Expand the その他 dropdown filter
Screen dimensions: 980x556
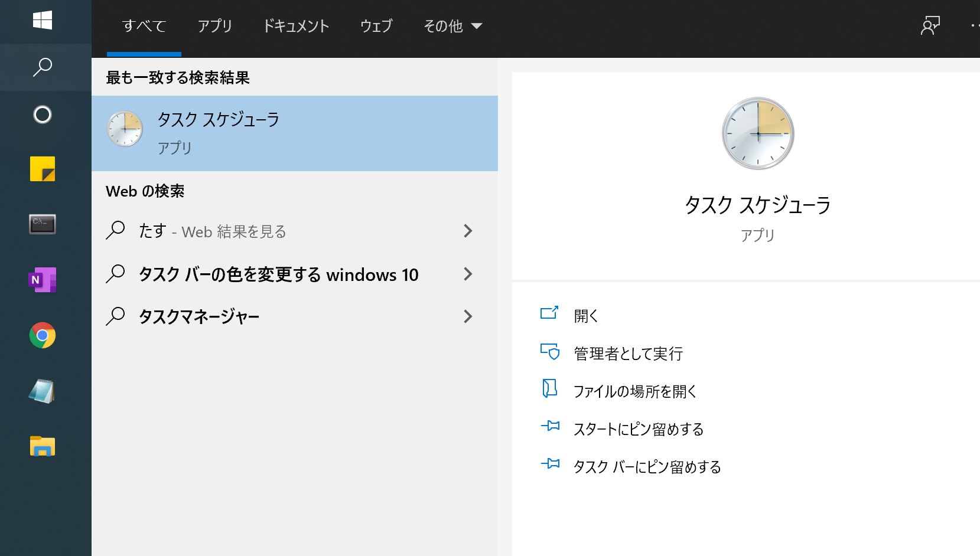tap(452, 26)
